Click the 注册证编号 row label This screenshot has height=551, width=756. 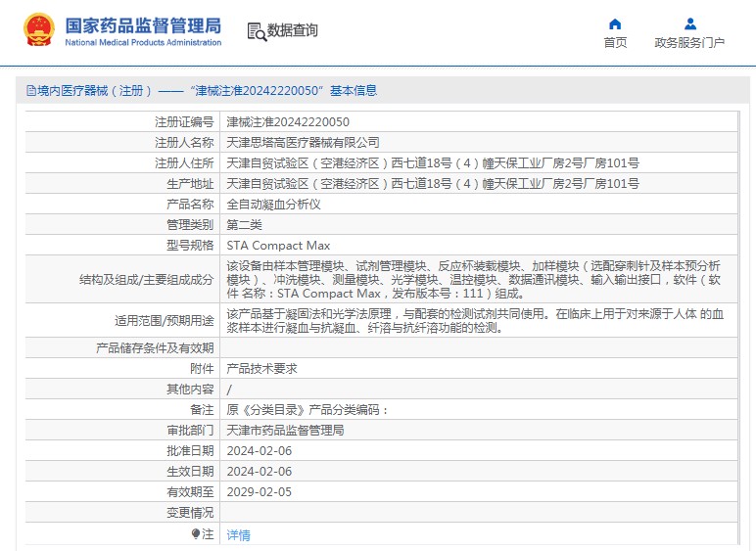tap(184, 122)
